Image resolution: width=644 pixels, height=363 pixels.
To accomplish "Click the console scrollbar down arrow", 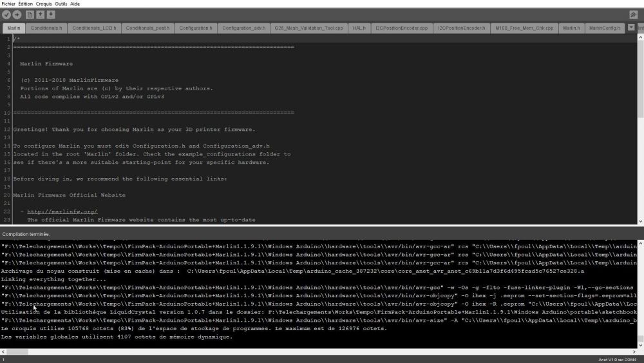I will click(x=640, y=345).
